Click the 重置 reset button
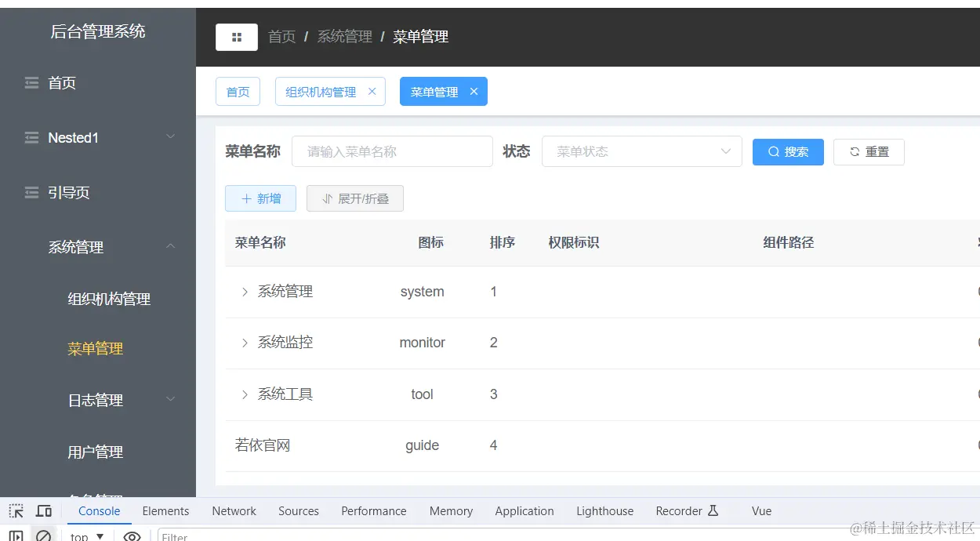 (869, 152)
